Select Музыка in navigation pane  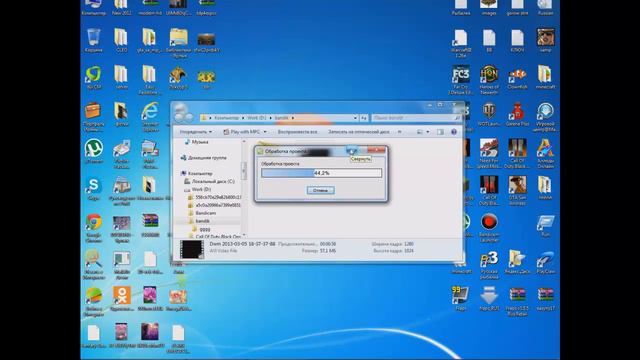pyautogui.click(x=196, y=142)
